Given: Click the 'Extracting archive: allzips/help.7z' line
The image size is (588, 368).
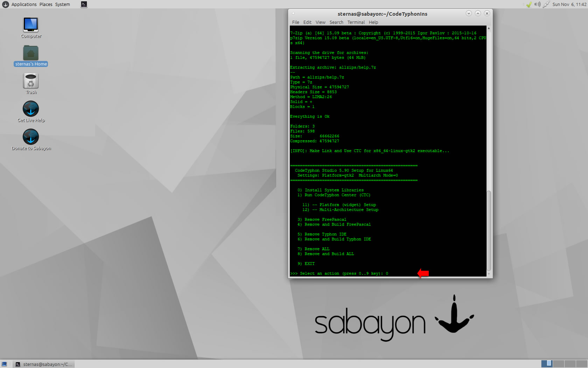Looking at the screenshot, I should 333,67.
